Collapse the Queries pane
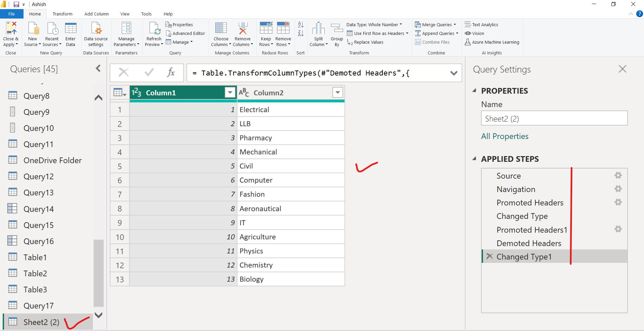The width and height of the screenshot is (644, 331). (98, 68)
